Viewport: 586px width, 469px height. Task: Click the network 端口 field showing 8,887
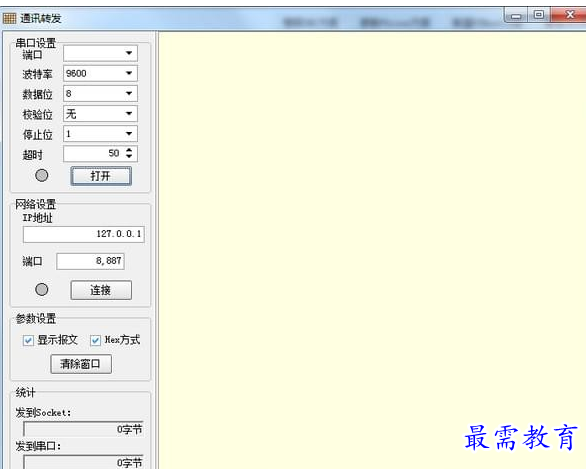coord(90,261)
